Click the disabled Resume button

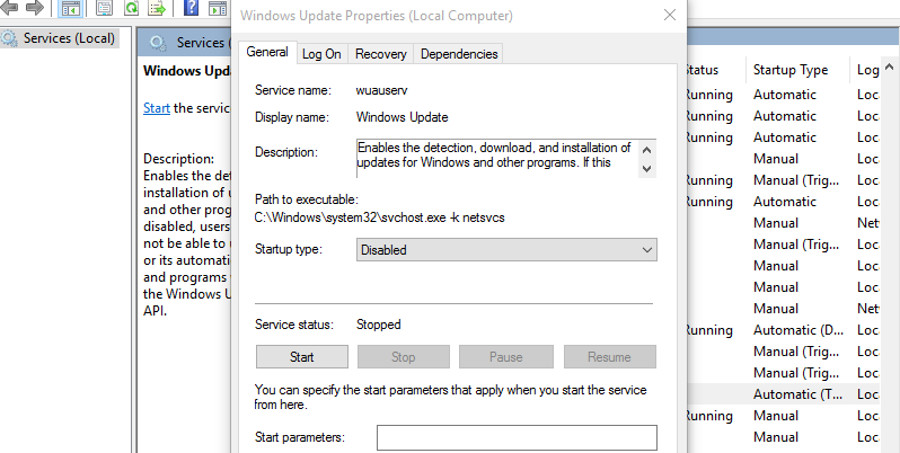tap(609, 357)
